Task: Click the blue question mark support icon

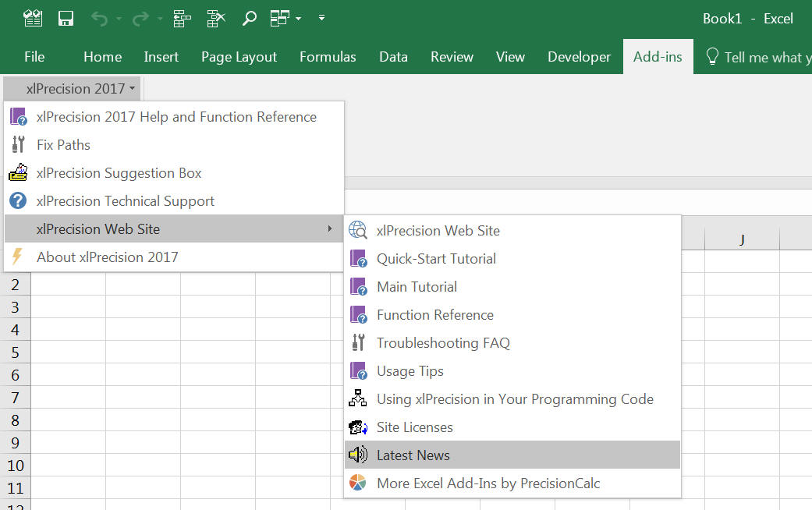Action: click(x=18, y=200)
